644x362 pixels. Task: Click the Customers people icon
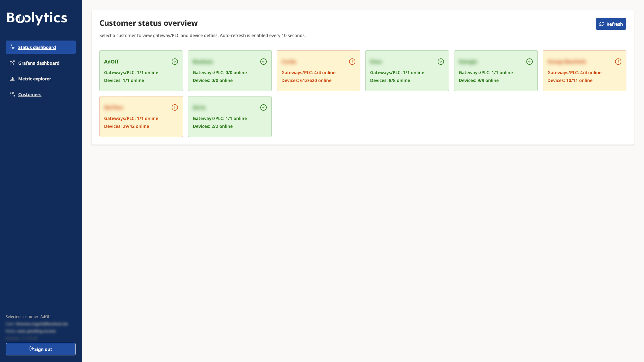(12, 94)
